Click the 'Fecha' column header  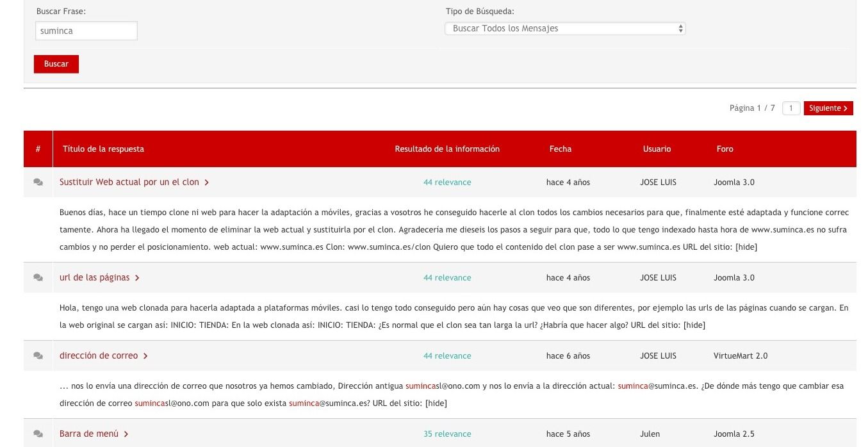point(561,149)
